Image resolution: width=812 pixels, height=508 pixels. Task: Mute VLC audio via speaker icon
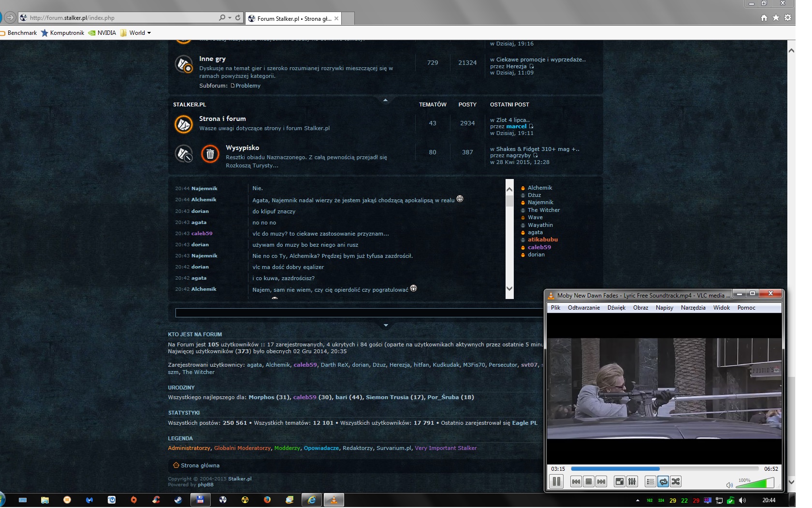729,485
